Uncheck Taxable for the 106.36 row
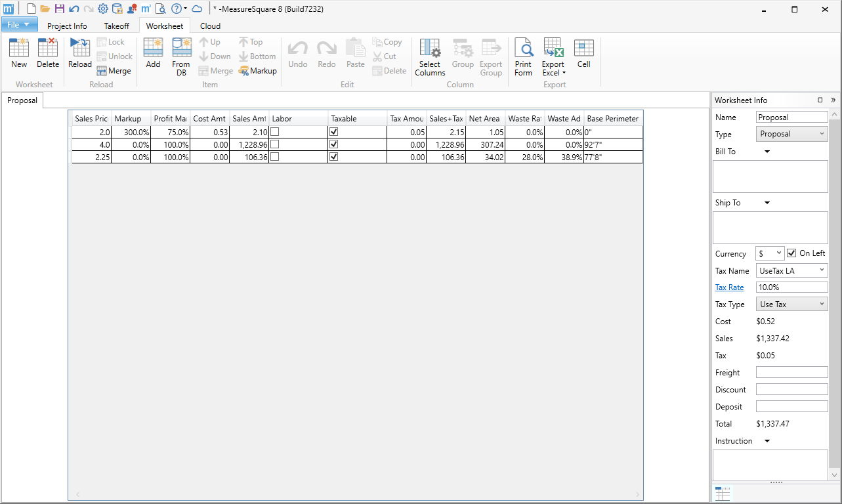The image size is (842, 504). click(x=334, y=157)
